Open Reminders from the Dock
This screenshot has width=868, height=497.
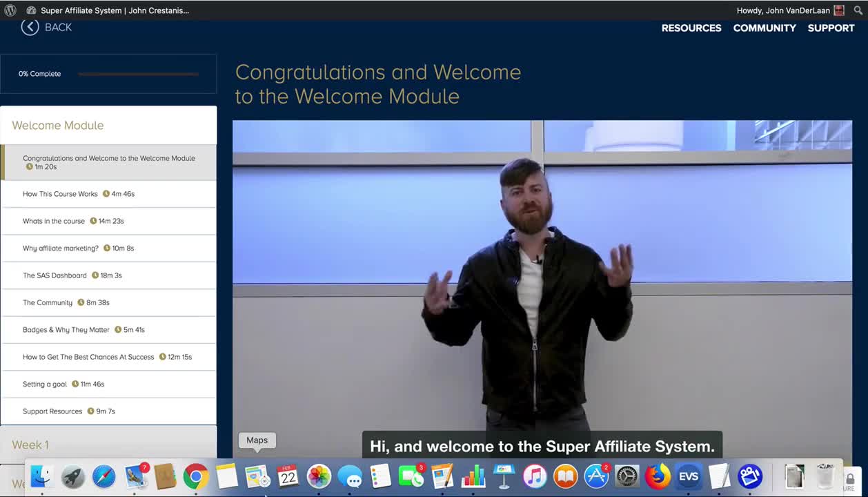pyautogui.click(x=380, y=476)
